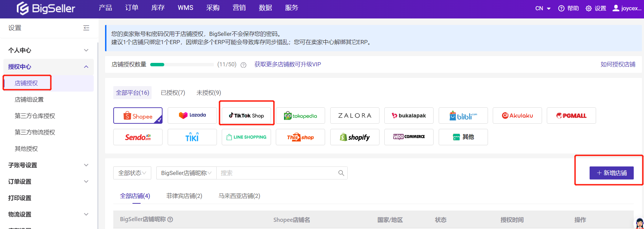Switch to the 菲律宾店铺(2) tab

184,196
